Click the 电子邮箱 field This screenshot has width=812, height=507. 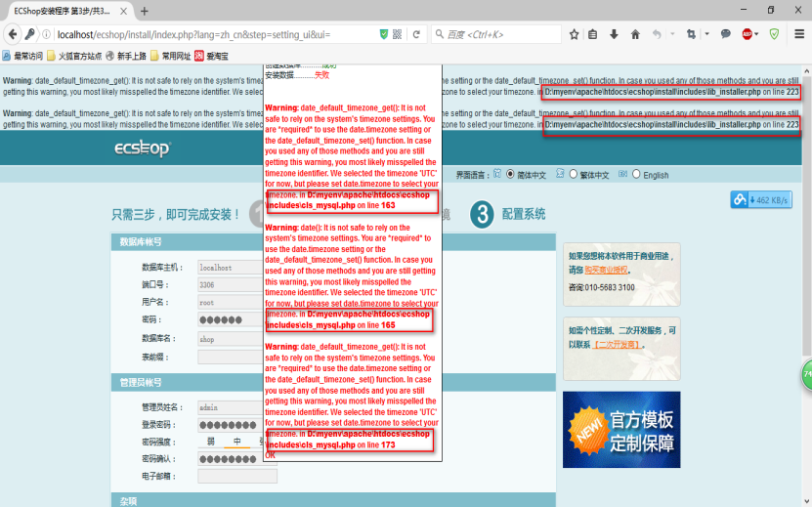[237, 476]
